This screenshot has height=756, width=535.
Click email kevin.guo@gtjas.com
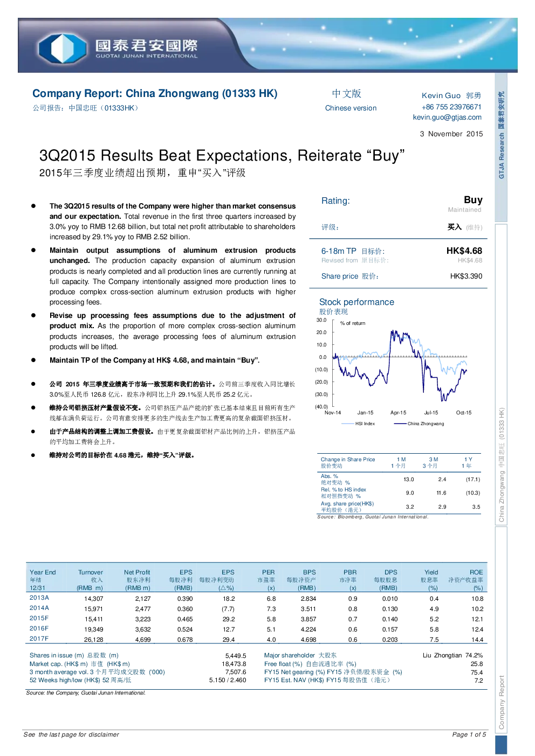447,117
